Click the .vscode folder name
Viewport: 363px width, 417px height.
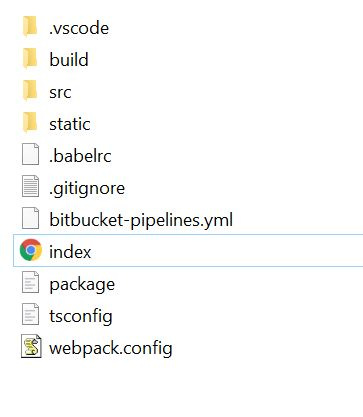pos(79,28)
